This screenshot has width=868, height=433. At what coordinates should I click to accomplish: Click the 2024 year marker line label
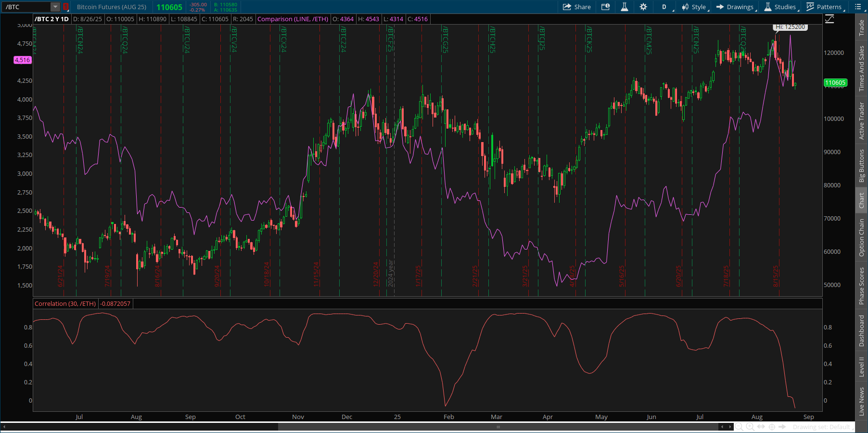[391, 273]
